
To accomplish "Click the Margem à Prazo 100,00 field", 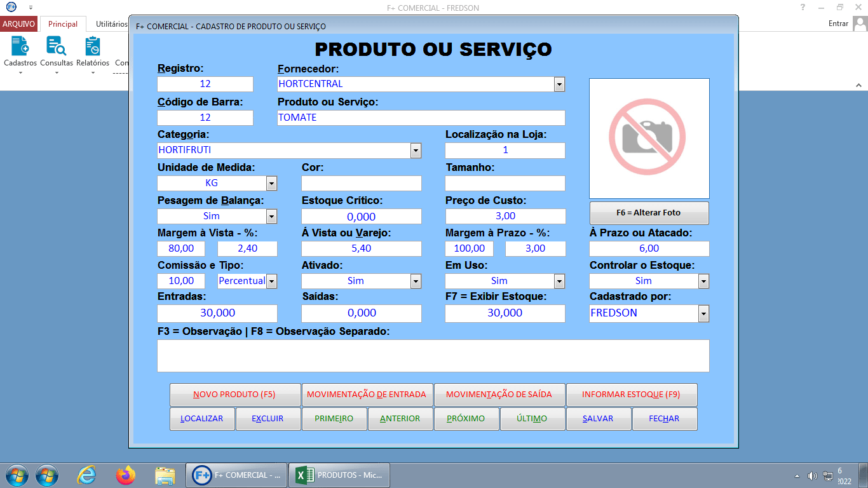I will [x=469, y=248].
